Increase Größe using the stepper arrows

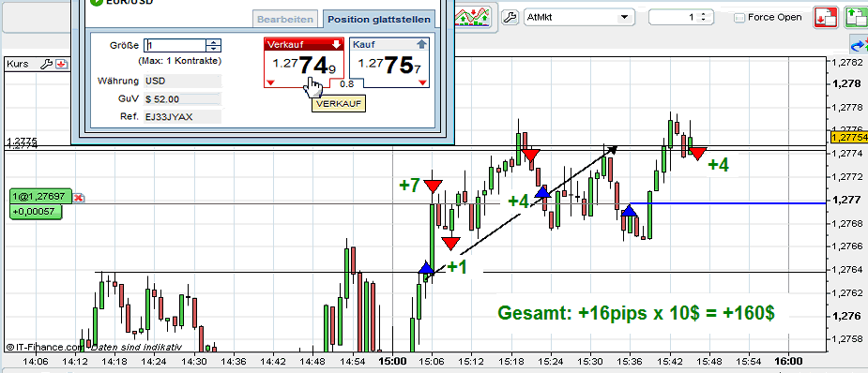tap(214, 42)
